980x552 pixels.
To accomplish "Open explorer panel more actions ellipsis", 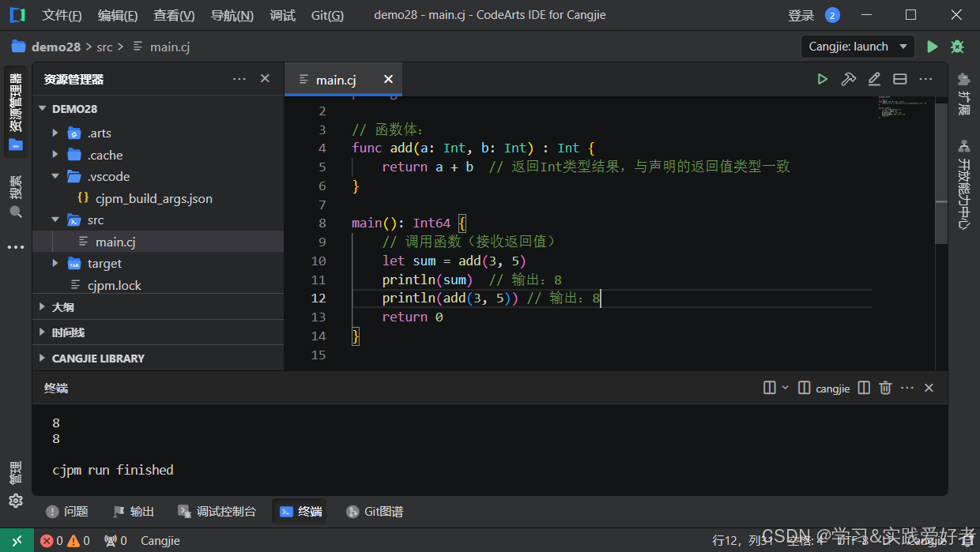I will click(x=239, y=79).
